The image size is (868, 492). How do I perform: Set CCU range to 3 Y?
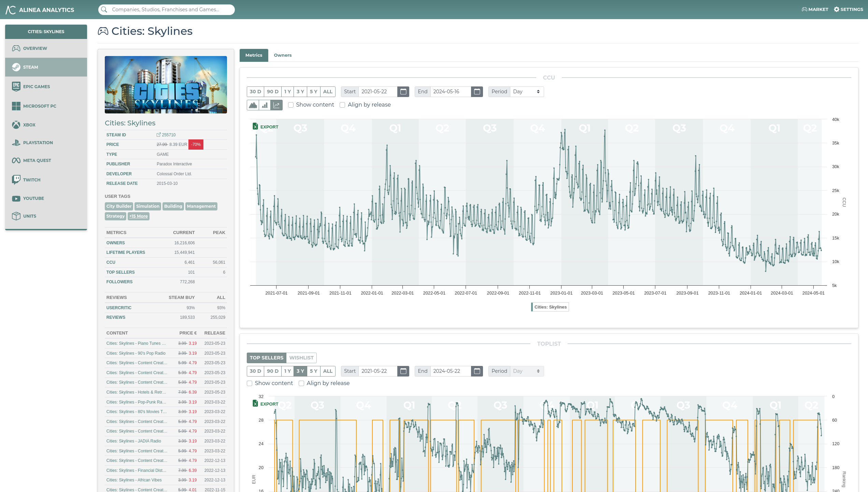click(x=300, y=92)
